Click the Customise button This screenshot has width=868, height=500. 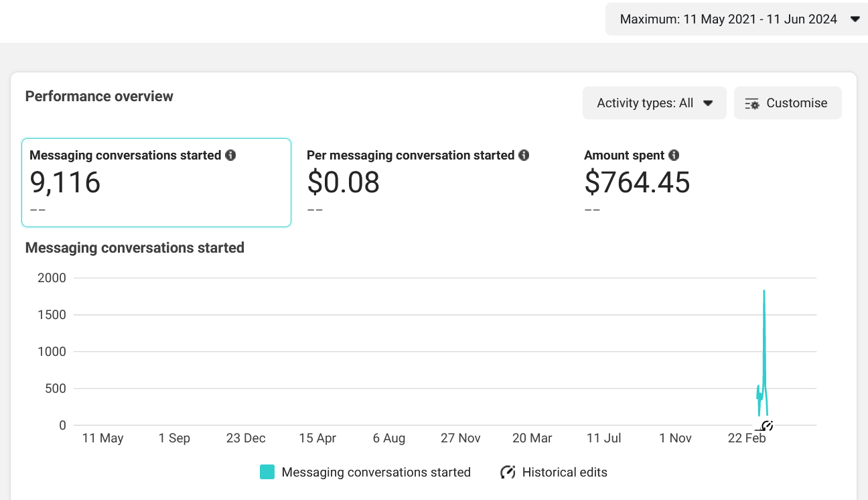(x=788, y=103)
